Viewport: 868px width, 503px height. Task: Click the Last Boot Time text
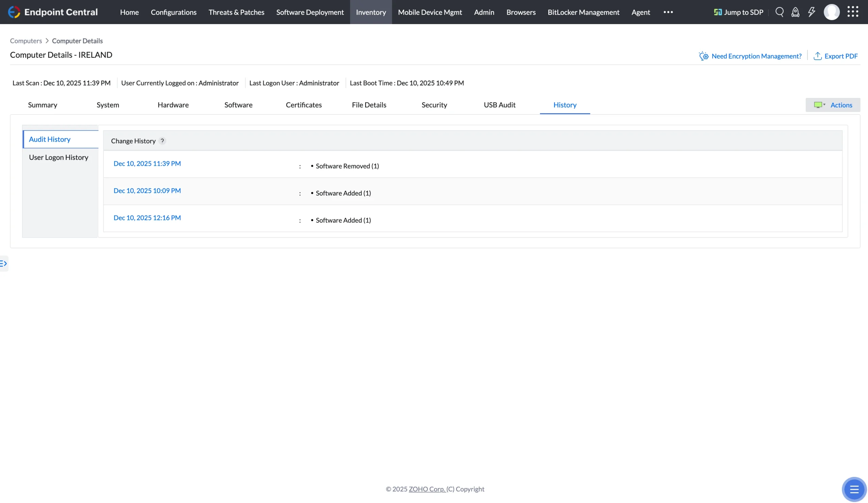[407, 83]
